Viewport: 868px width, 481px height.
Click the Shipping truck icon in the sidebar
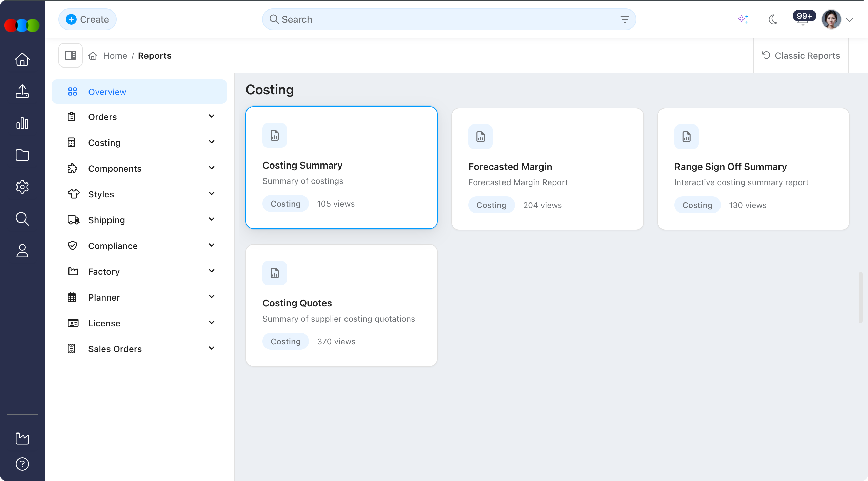click(74, 220)
